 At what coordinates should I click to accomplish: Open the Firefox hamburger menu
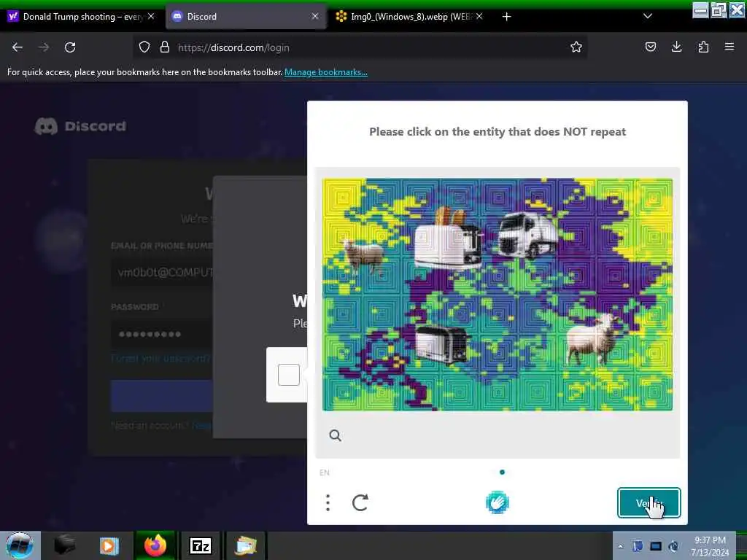click(x=729, y=47)
